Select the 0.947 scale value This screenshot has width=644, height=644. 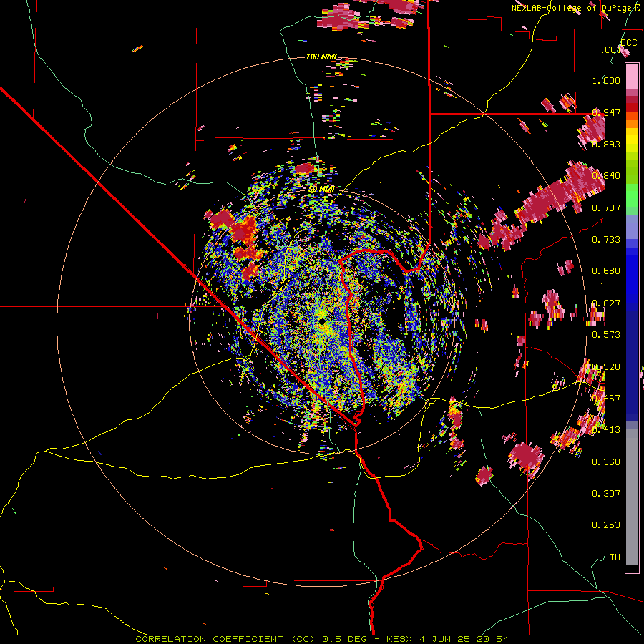(x=606, y=112)
